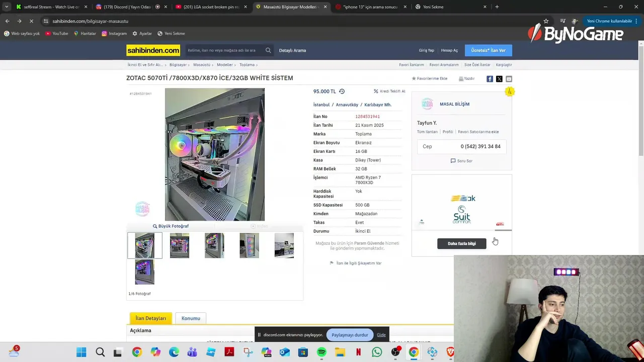Open seller Profili link

(x=448, y=132)
